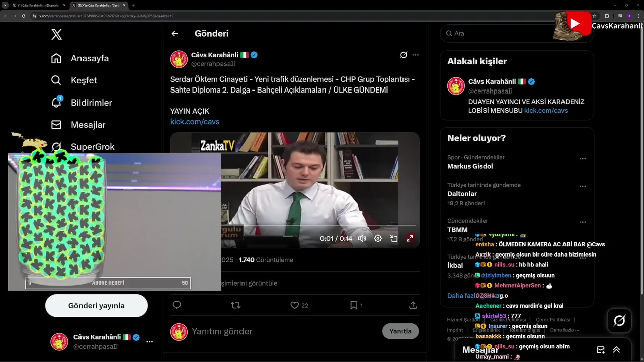Open kick.com/cavs link in Alakalı kişiler

pyautogui.click(x=546, y=110)
